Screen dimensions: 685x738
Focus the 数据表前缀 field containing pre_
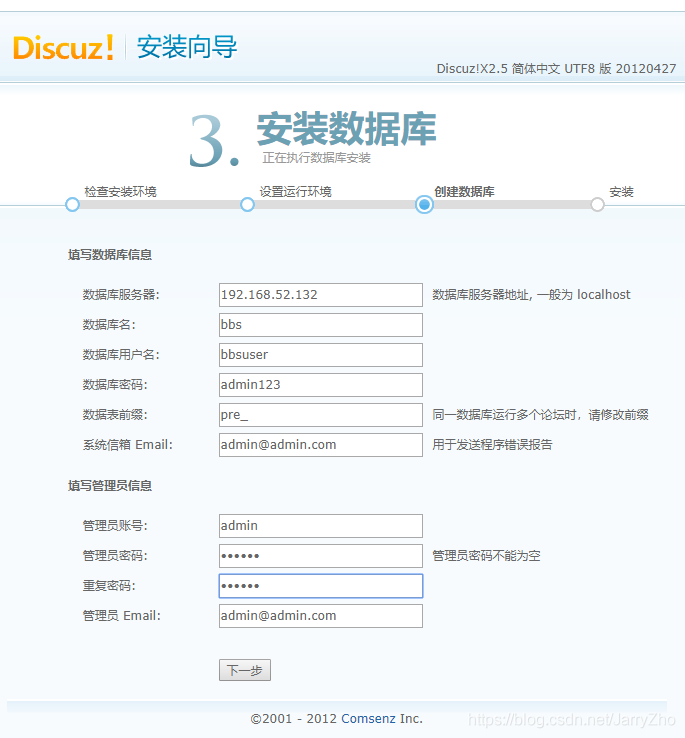point(321,415)
